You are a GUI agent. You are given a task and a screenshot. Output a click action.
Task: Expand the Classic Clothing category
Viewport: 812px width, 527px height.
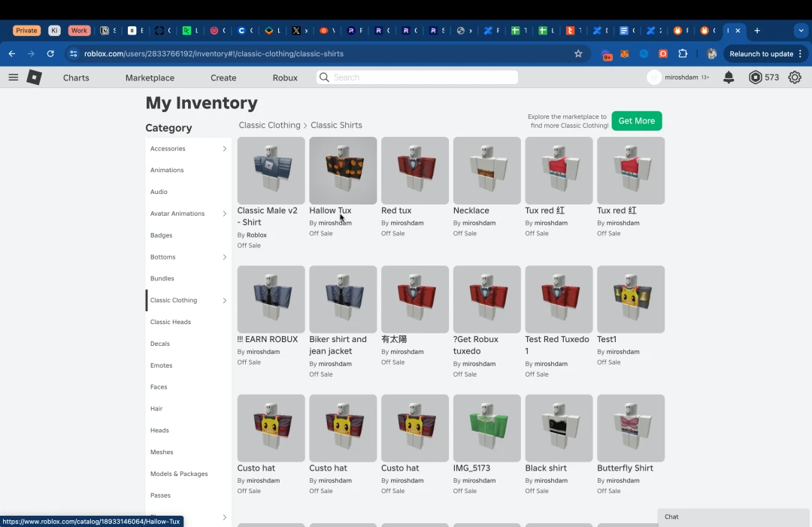224,300
